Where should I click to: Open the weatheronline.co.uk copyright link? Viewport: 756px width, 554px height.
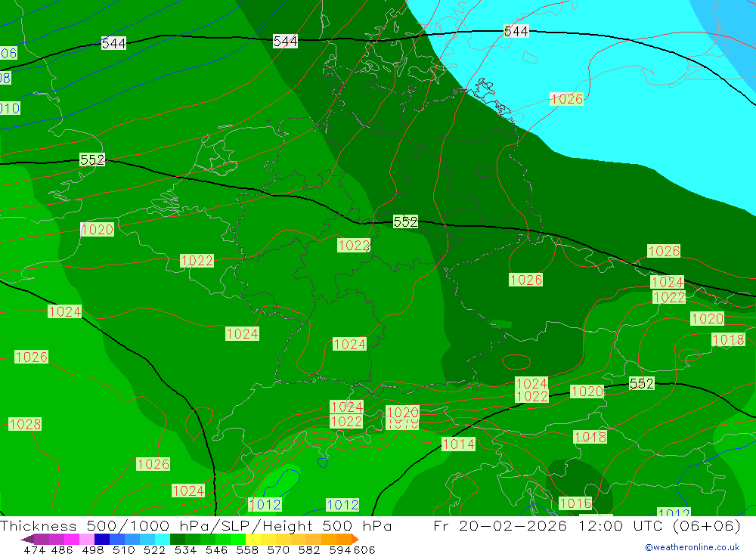(692, 546)
